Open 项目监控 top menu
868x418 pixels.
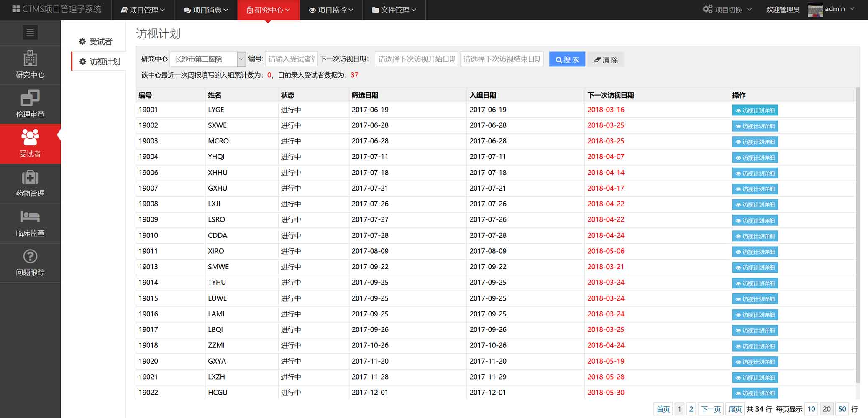pos(331,10)
